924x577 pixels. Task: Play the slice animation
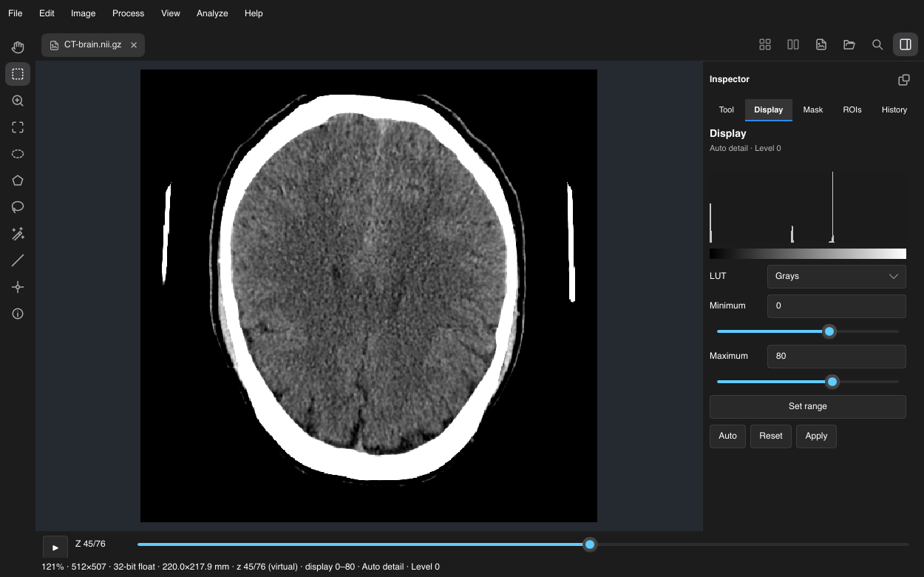[x=55, y=547]
